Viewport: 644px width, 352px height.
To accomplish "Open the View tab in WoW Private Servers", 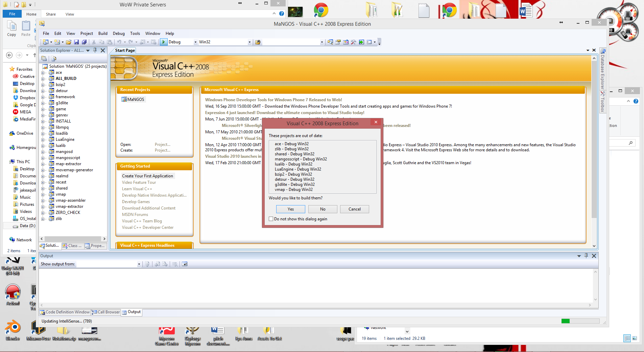I will (x=70, y=14).
